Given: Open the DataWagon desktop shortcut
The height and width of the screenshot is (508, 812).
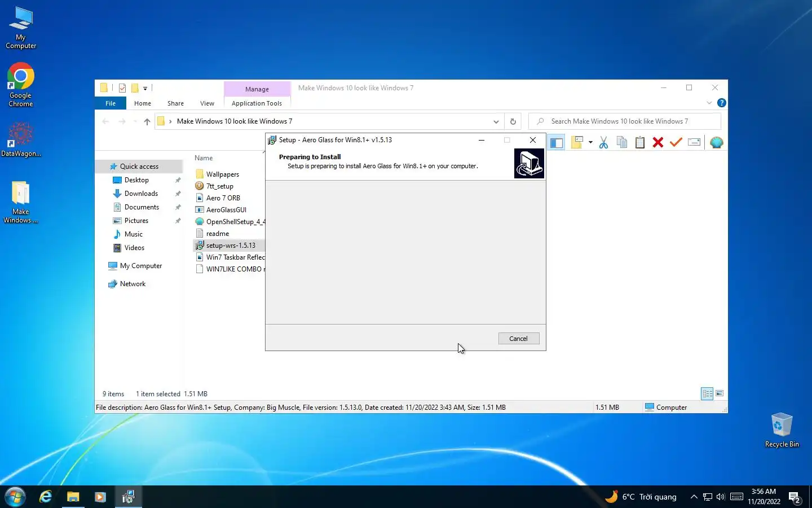Looking at the screenshot, I should coord(21,140).
